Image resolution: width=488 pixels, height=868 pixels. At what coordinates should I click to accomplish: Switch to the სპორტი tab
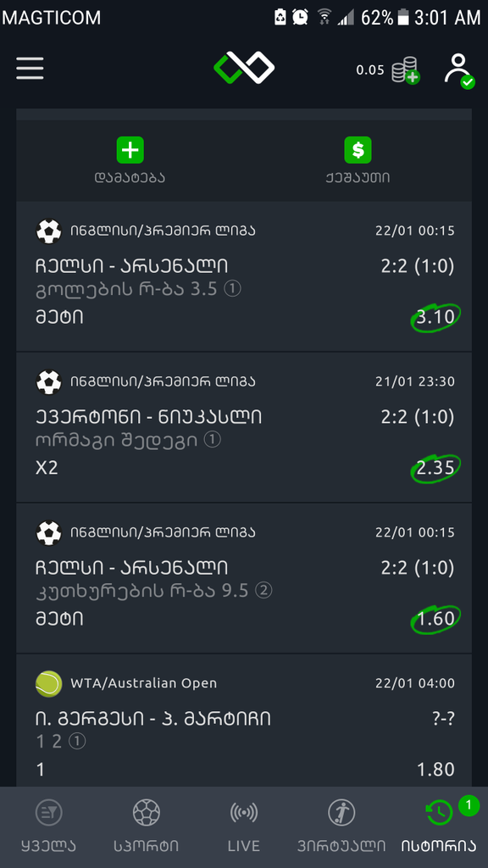[x=147, y=826]
